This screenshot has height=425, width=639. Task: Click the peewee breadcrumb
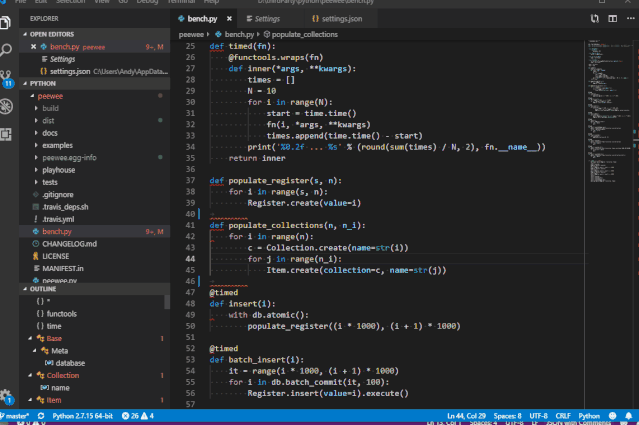[x=191, y=34]
